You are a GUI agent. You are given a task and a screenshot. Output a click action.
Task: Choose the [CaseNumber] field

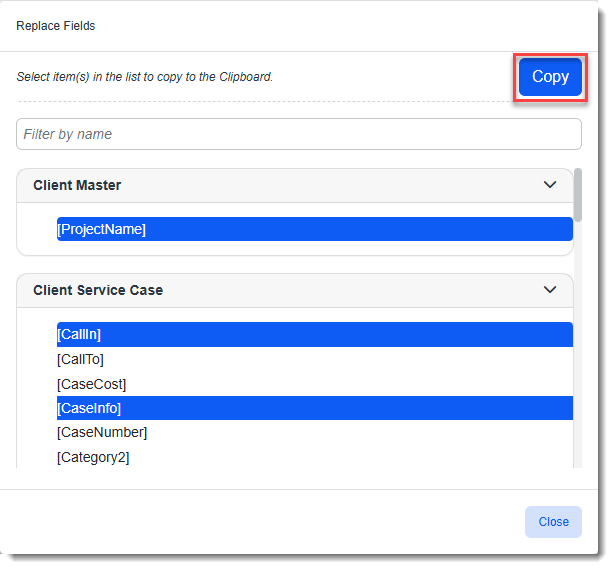pyautogui.click(x=102, y=432)
